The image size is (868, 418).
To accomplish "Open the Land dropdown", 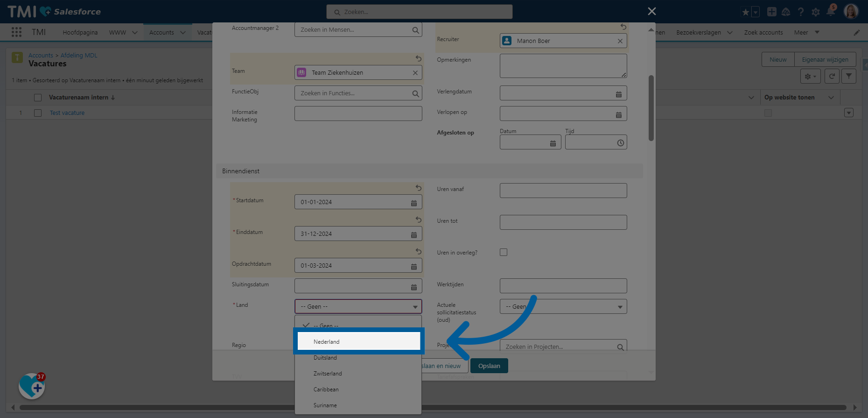I will click(358, 306).
